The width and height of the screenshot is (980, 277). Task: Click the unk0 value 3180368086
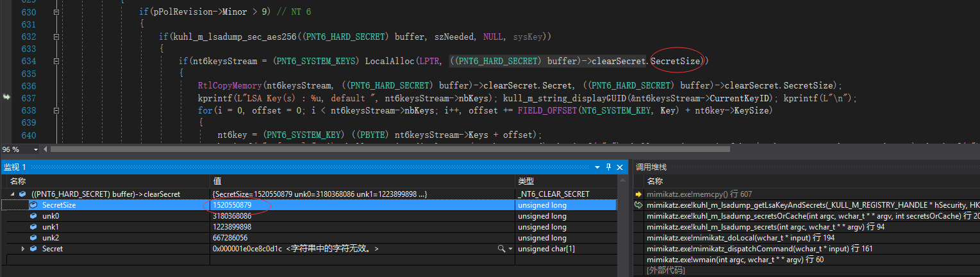click(x=231, y=216)
